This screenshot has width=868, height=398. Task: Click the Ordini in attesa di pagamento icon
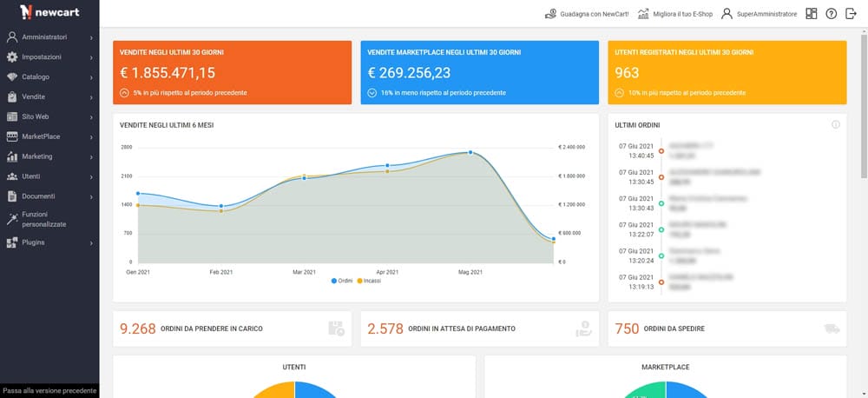pyautogui.click(x=583, y=328)
